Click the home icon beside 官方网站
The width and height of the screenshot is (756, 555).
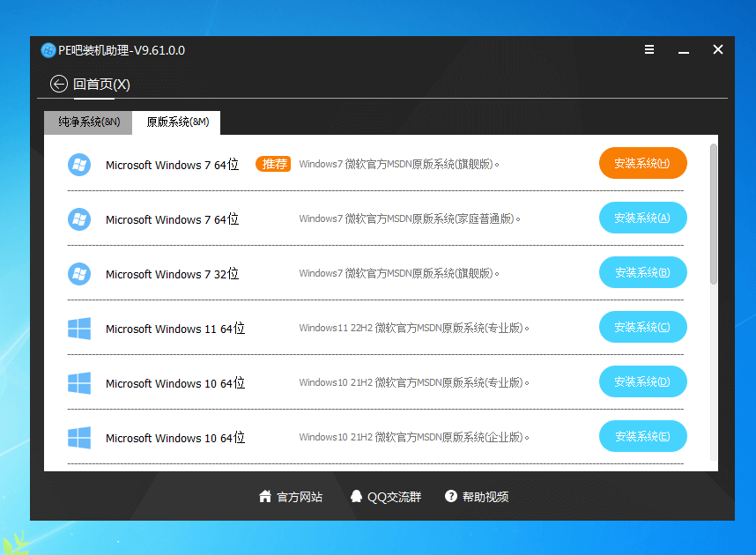click(264, 496)
